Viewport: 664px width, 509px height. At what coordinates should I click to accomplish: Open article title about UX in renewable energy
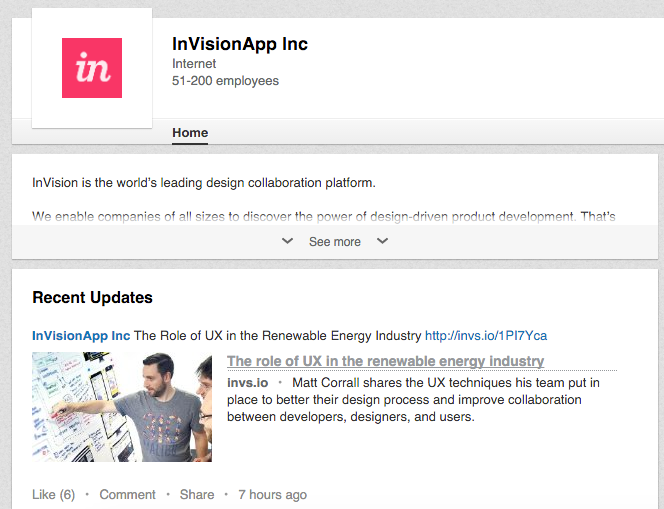click(385, 361)
